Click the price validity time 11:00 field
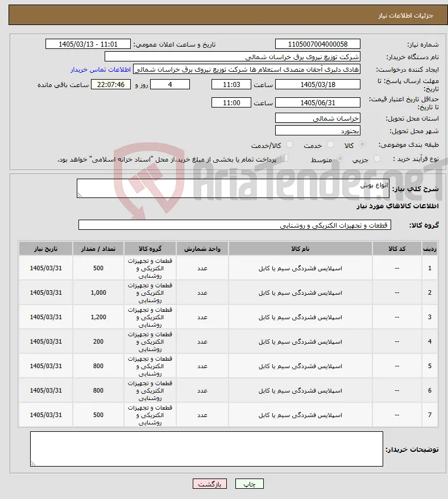This screenshot has height=499, width=448. (231, 103)
